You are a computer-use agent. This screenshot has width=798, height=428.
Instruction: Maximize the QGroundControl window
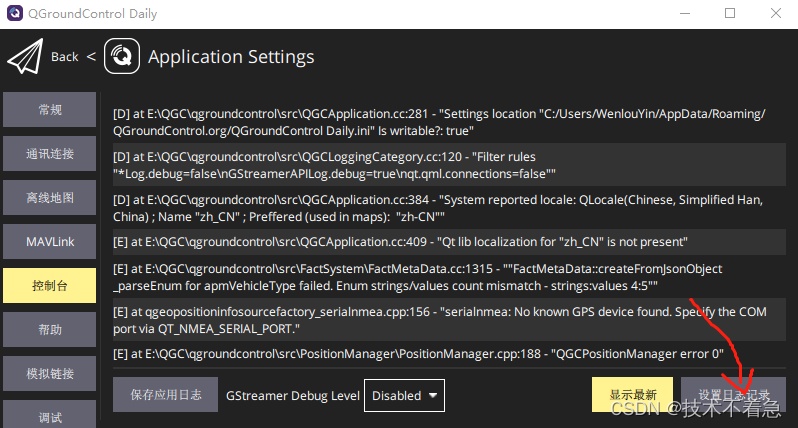pyautogui.click(x=730, y=14)
